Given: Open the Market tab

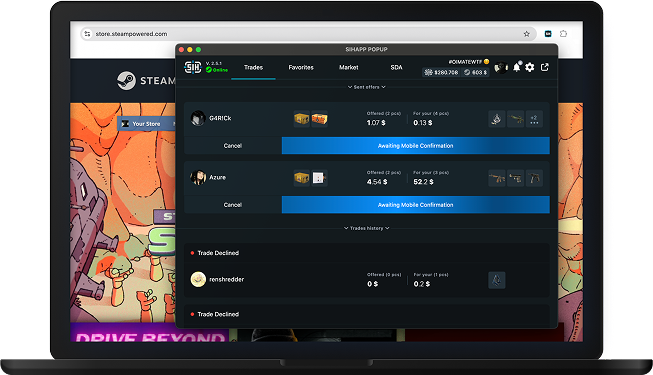Looking at the screenshot, I should tap(349, 67).
